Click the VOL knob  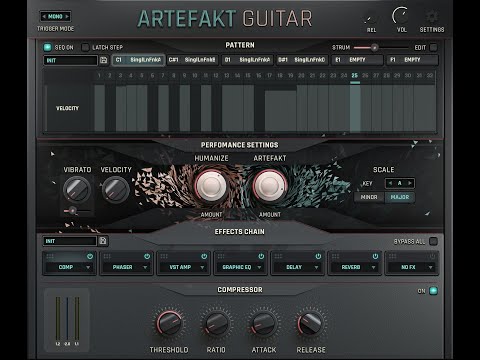(x=401, y=15)
